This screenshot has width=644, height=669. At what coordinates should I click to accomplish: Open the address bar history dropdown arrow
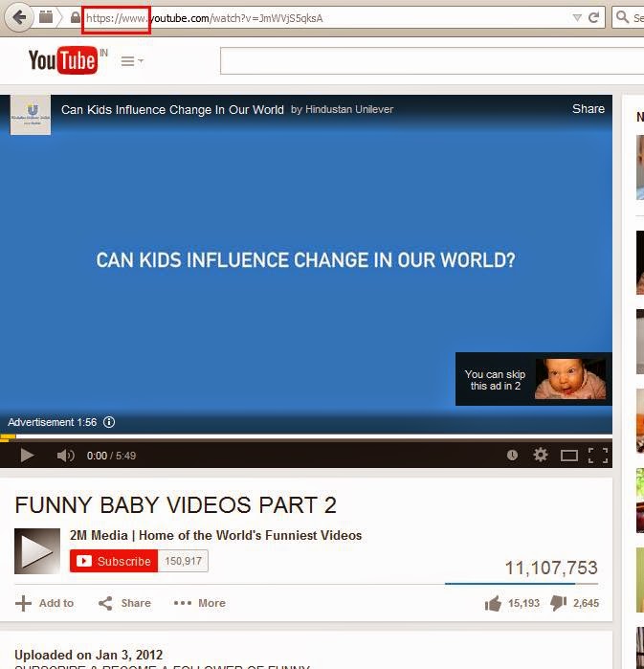[x=577, y=17]
